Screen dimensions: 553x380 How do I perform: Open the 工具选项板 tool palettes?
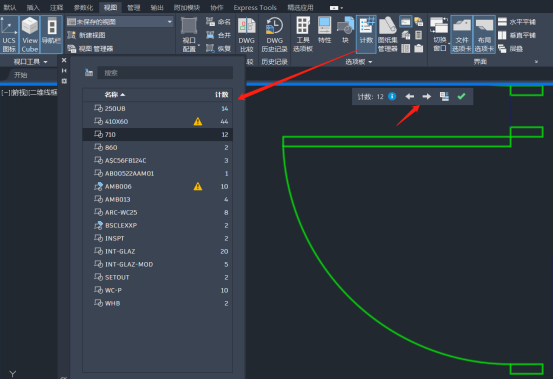click(303, 35)
